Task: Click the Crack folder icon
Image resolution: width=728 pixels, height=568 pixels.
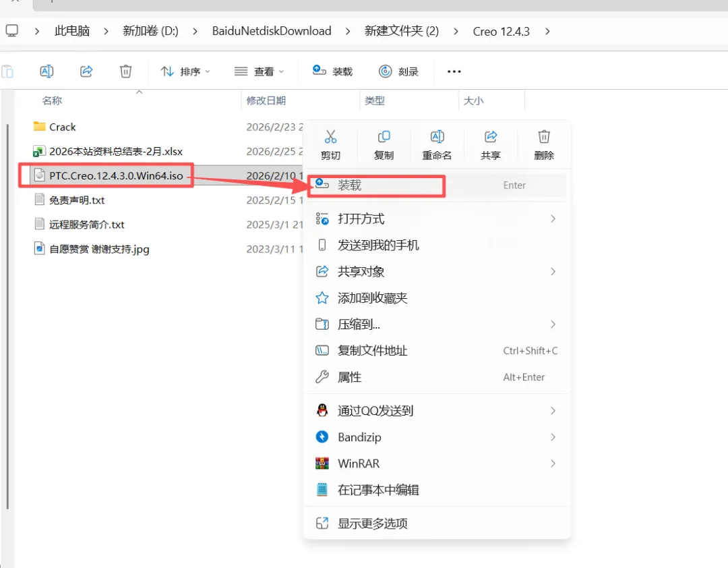Action: click(x=40, y=126)
